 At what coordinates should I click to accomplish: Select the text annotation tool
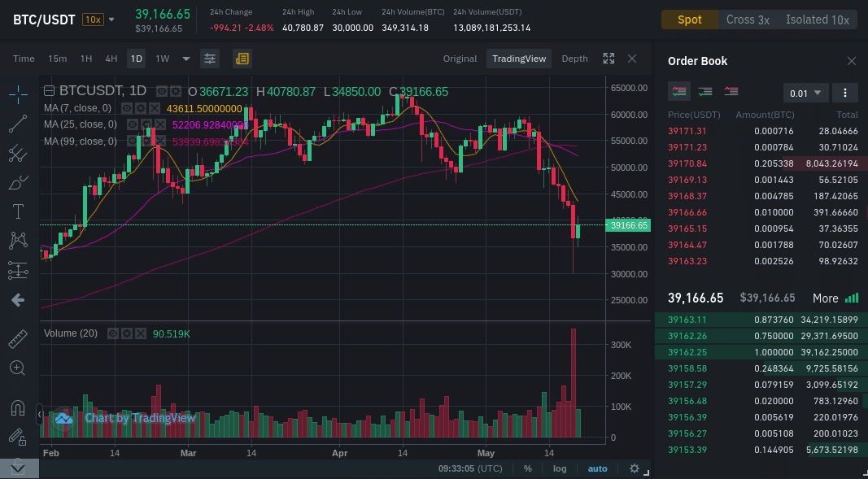pos(18,211)
